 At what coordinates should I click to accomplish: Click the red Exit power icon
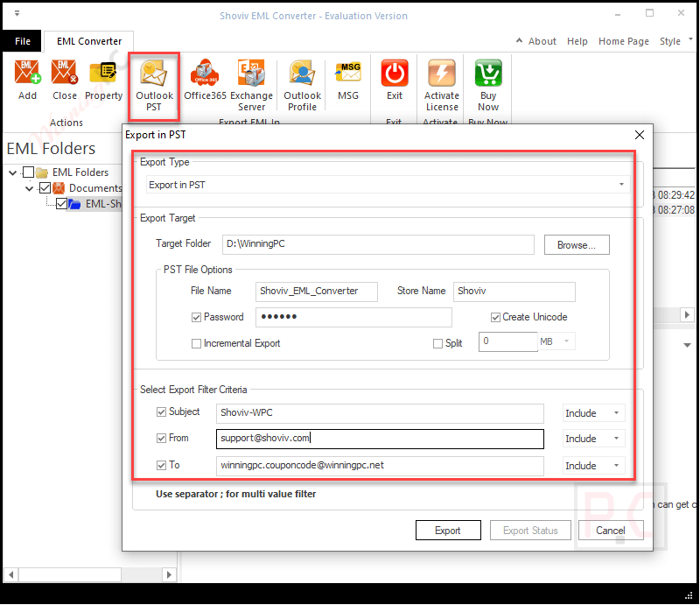point(395,73)
